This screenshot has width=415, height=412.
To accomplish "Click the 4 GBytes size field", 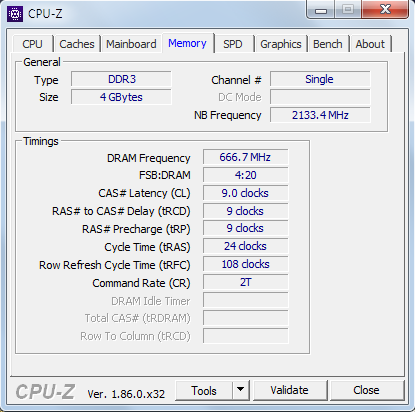I will tap(121, 97).
